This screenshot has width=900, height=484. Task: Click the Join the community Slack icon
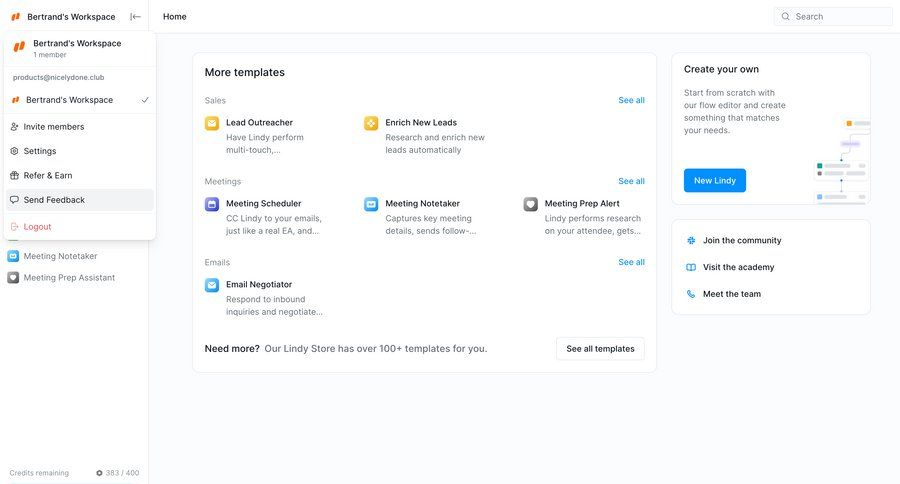[691, 241]
